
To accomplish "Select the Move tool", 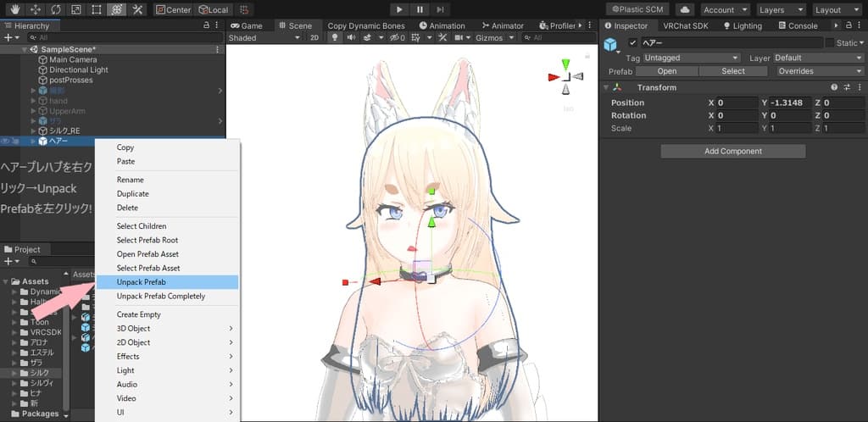I will tap(36, 9).
